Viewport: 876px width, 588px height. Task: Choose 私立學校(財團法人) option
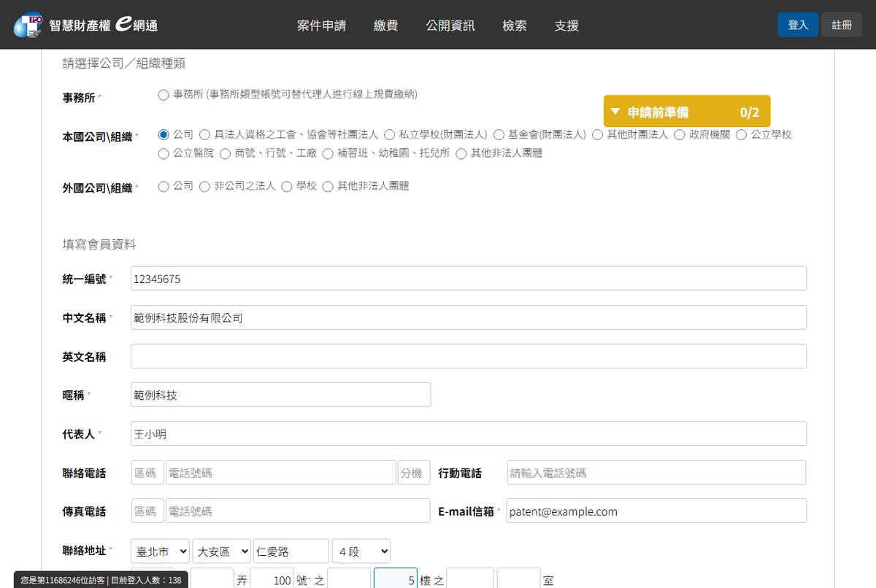pos(389,135)
